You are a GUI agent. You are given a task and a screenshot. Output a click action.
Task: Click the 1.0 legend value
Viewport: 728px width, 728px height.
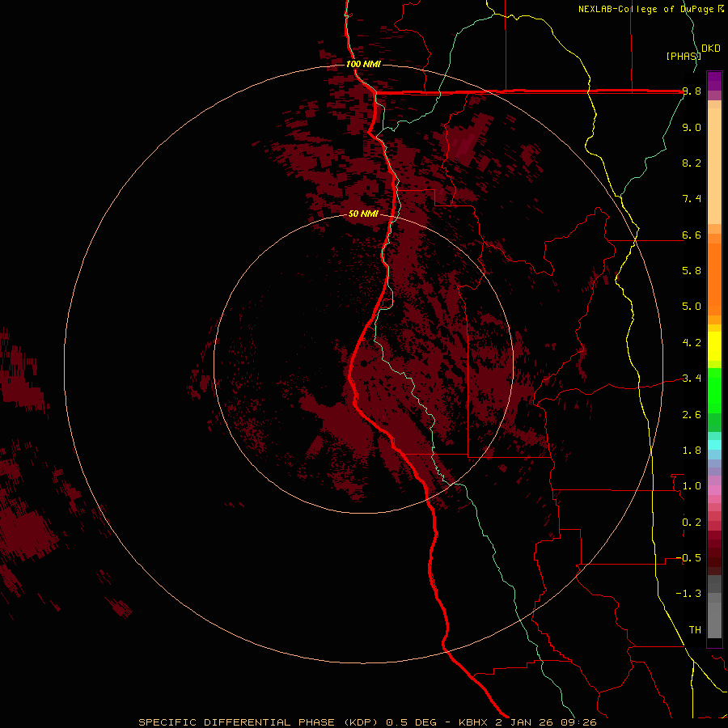692,486
